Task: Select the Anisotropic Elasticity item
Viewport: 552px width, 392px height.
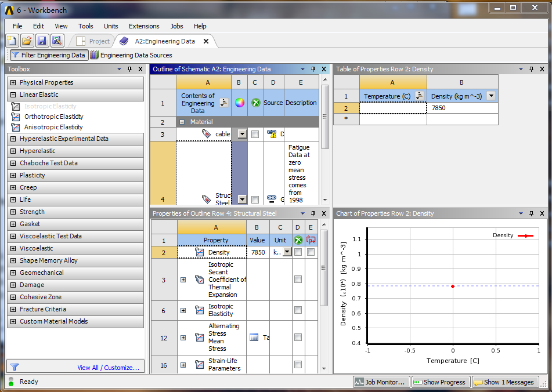Action: (53, 127)
